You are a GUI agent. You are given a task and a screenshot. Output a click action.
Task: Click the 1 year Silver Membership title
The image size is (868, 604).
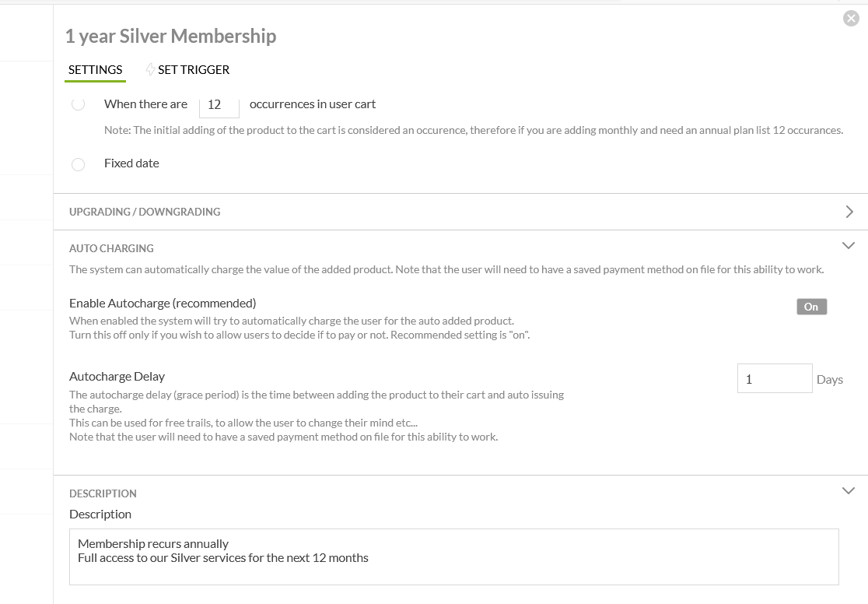coord(170,36)
